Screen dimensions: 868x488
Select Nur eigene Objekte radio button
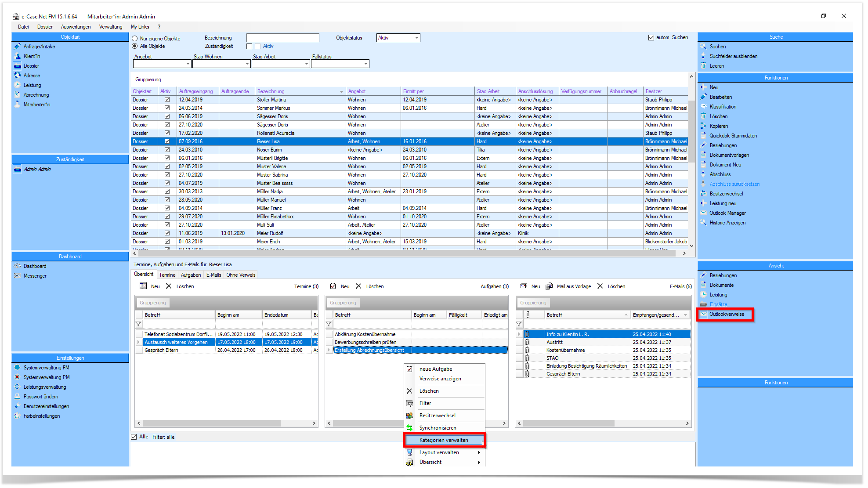coord(135,39)
